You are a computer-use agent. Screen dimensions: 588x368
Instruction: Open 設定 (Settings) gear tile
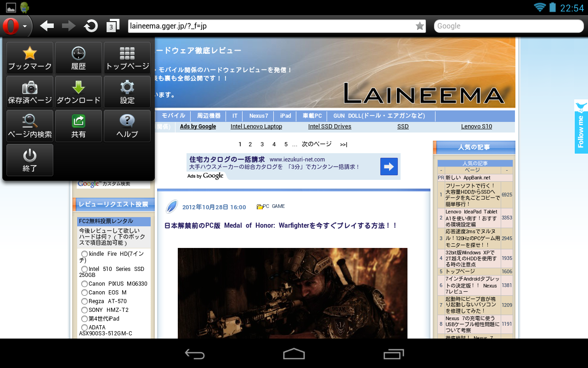pos(127,92)
